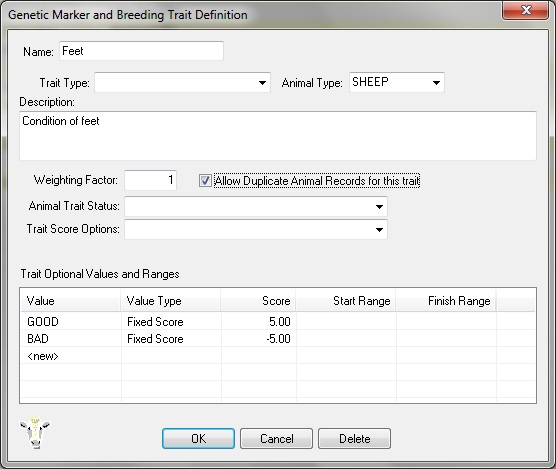Close the Trait Definition dialog

525,10
